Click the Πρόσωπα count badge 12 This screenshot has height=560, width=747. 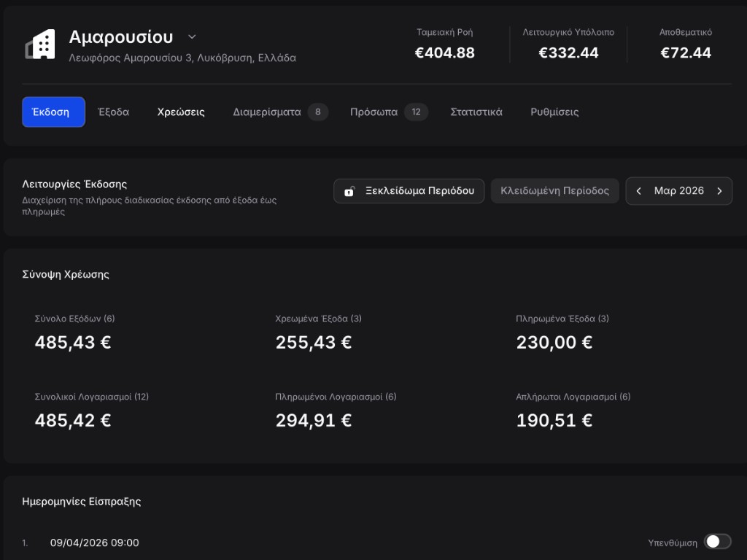(416, 112)
